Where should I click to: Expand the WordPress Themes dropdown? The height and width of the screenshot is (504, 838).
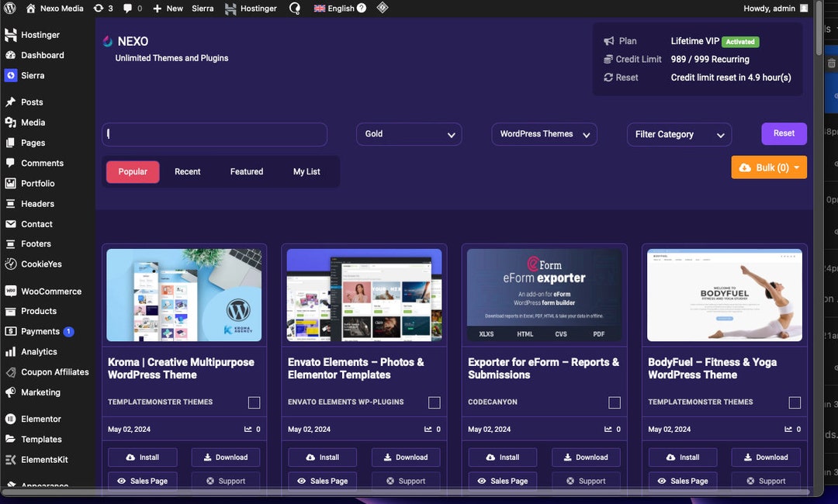tap(544, 133)
